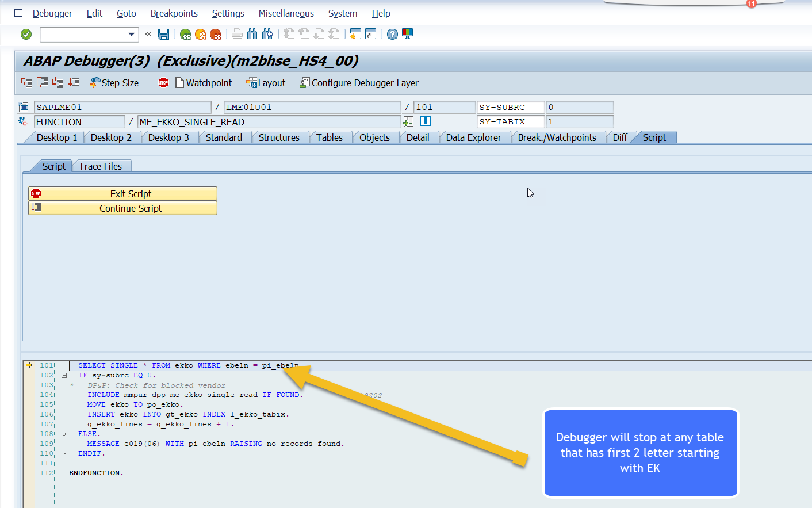The height and width of the screenshot is (508, 812).
Task: Click the Step Size button
Action: pyautogui.click(x=114, y=83)
